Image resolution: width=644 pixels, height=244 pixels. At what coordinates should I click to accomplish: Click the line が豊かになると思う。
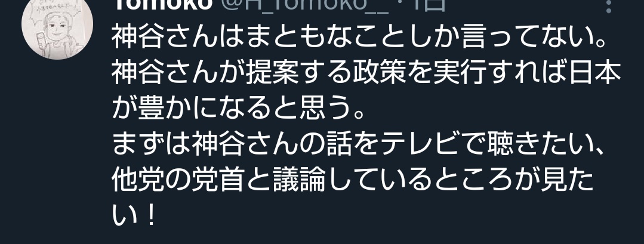(x=239, y=109)
